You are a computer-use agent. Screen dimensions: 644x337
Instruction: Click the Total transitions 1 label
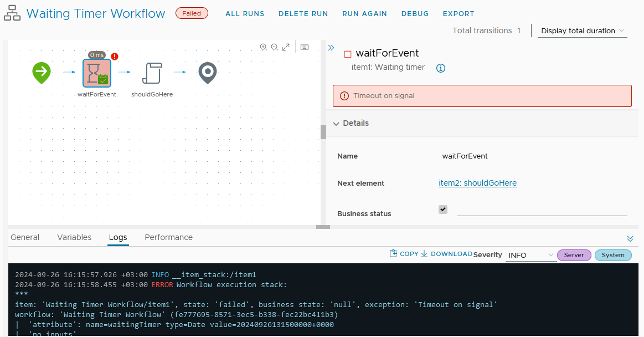coord(486,31)
